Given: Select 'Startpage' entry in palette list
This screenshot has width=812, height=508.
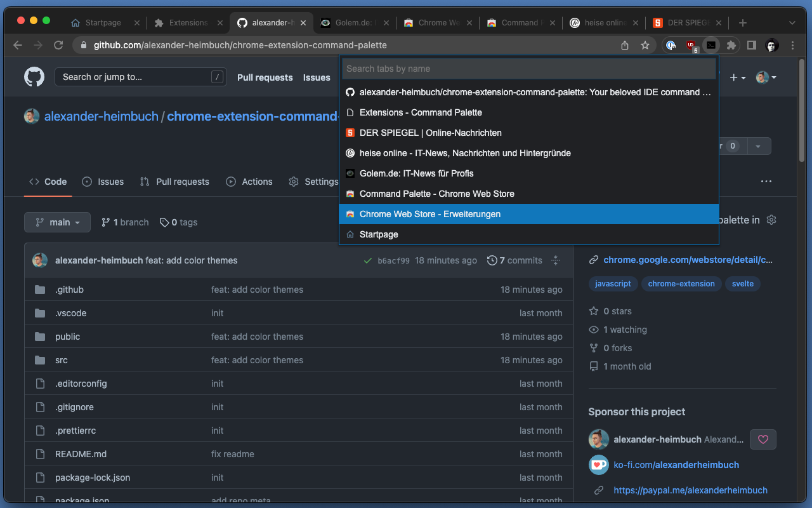Looking at the screenshot, I should coord(529,234).
